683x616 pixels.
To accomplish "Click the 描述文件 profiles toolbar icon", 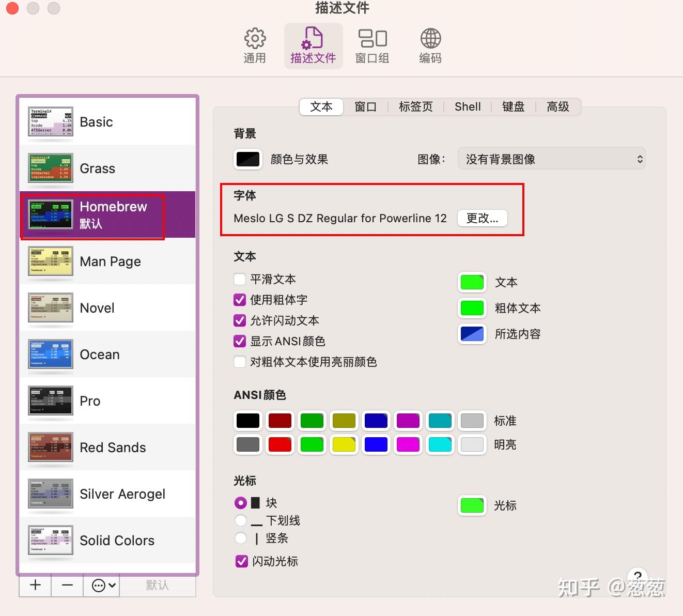I will coord(313,44).
